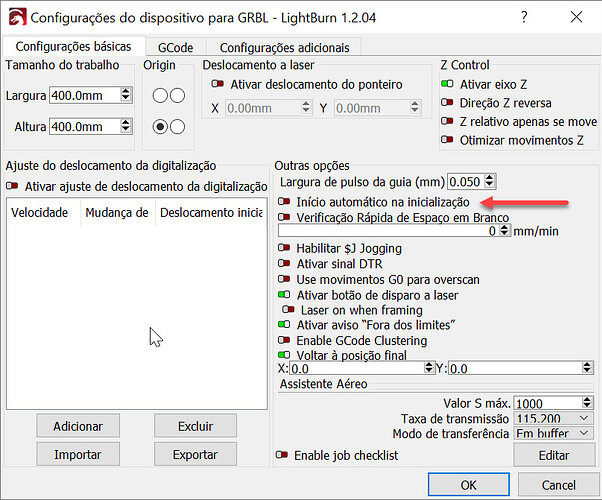Confirm settings with OK button
The image size is (602, 500).
469,485
